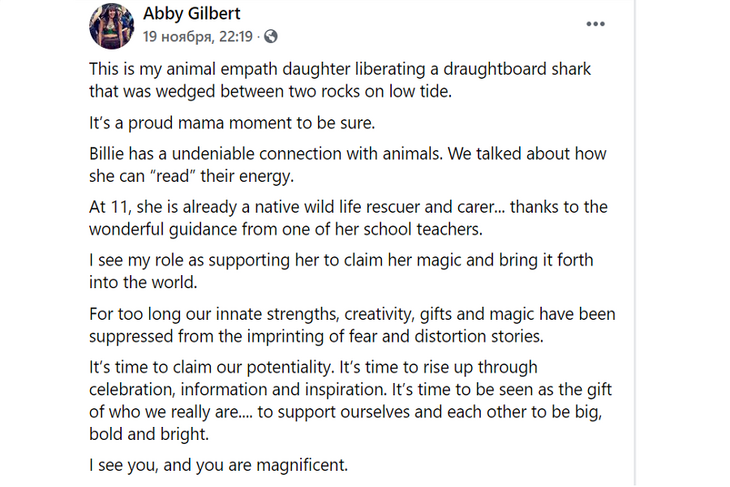The image size is (730, 487).
Task: Open the post timestamp 19 ноября, 22:19
Action: (x=198, y=37)
